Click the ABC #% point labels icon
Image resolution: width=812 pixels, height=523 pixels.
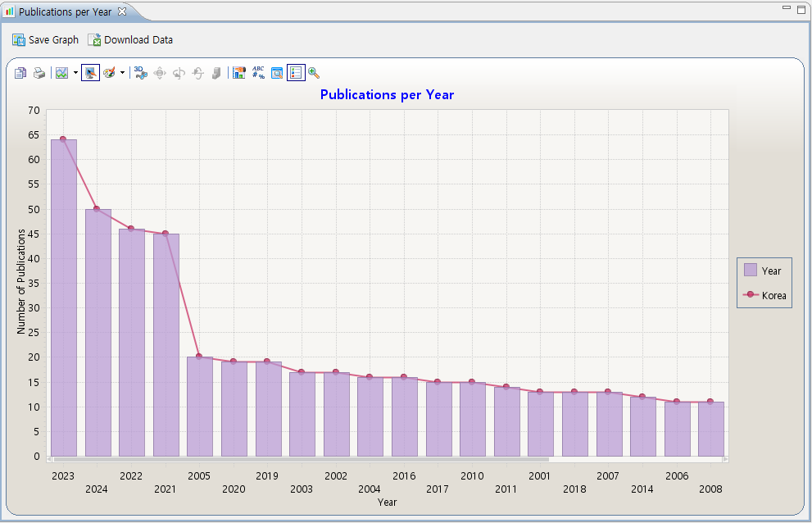pos(258,73)
